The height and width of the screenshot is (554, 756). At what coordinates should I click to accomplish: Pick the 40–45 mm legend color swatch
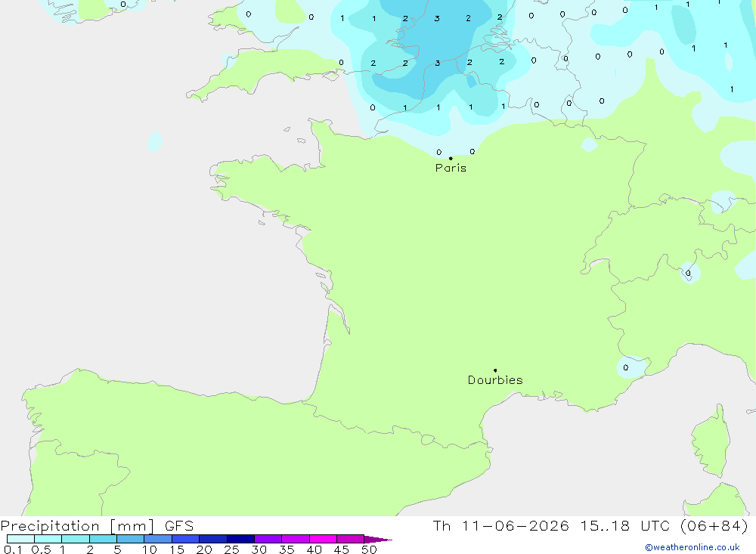pyautogui.click(x=323, y=539)
